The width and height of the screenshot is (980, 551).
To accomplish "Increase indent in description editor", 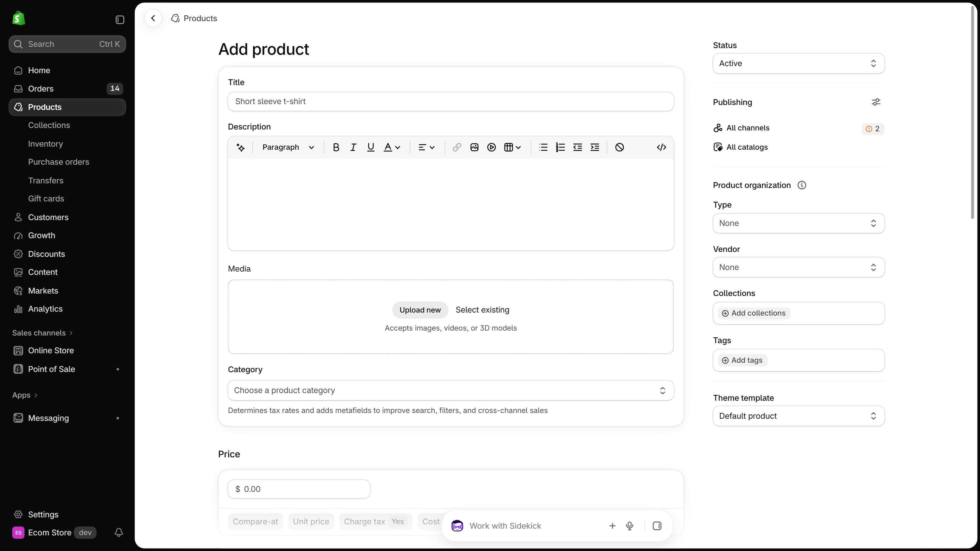I will [595, 147].
